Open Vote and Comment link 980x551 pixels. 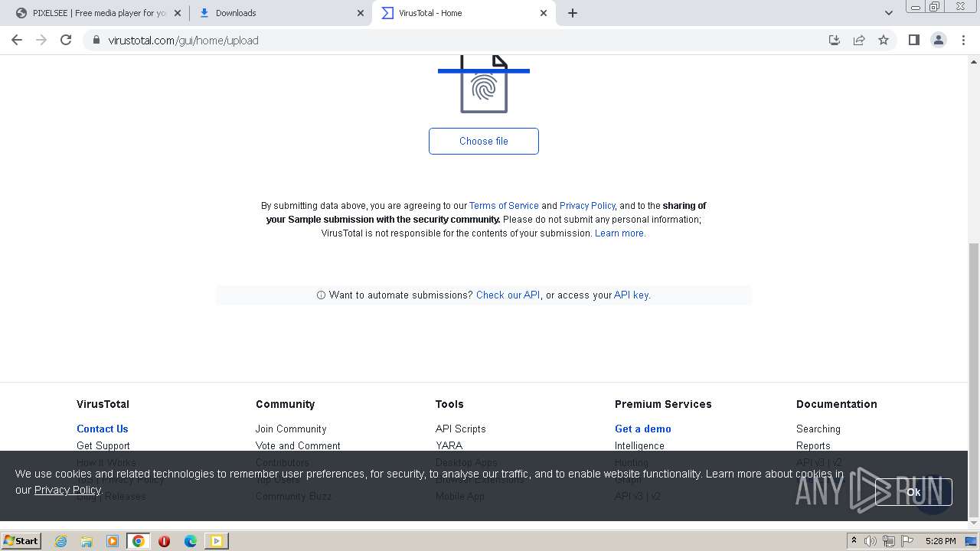[298, 445]
